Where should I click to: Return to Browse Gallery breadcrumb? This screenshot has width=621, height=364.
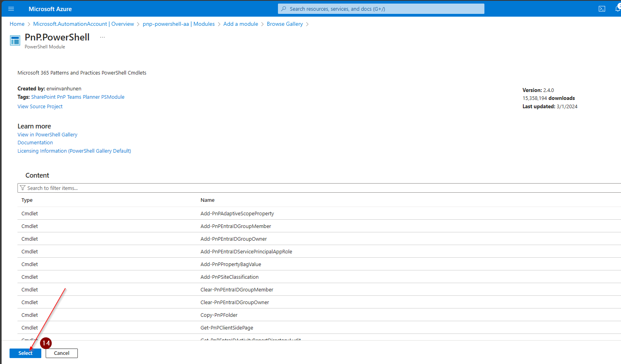pyautogui.click(x=285, y=24)
